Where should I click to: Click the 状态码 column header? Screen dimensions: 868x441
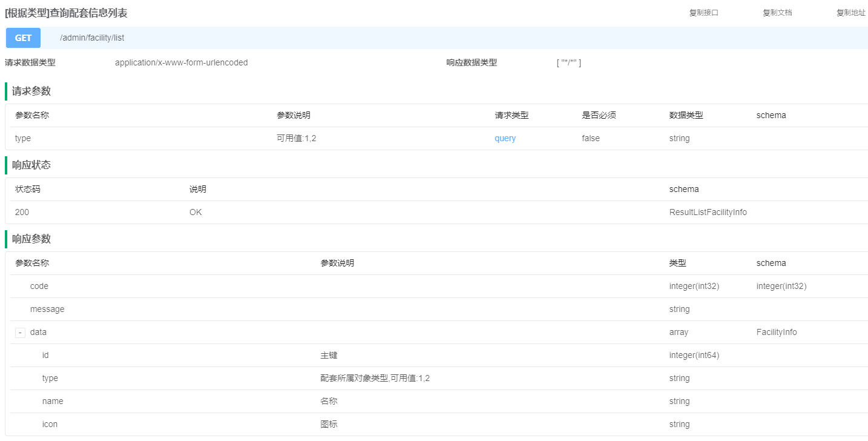pos(28,189)
